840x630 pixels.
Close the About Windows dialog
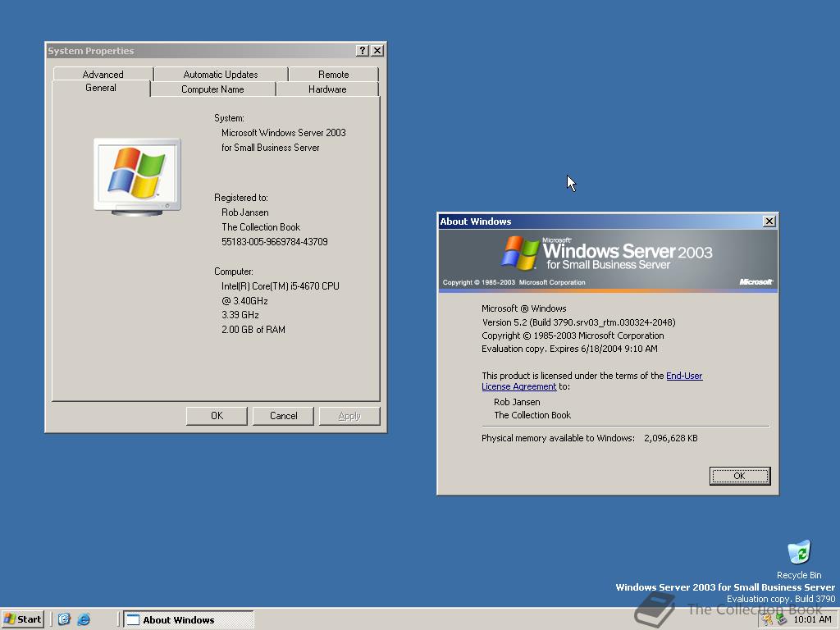click(769, 221)
